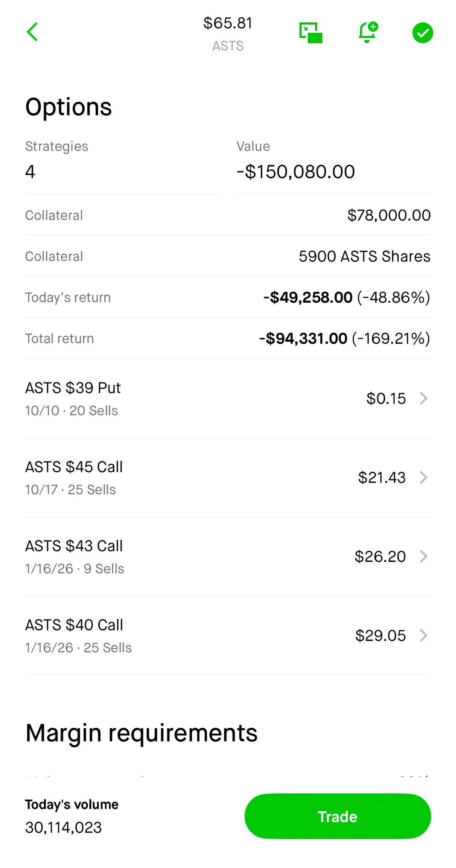
Task: Expand the ASTS $39 Put chevron
Action: 423,398
